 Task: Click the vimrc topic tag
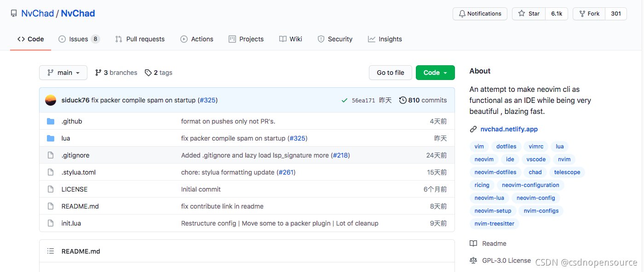coord(536,147)
